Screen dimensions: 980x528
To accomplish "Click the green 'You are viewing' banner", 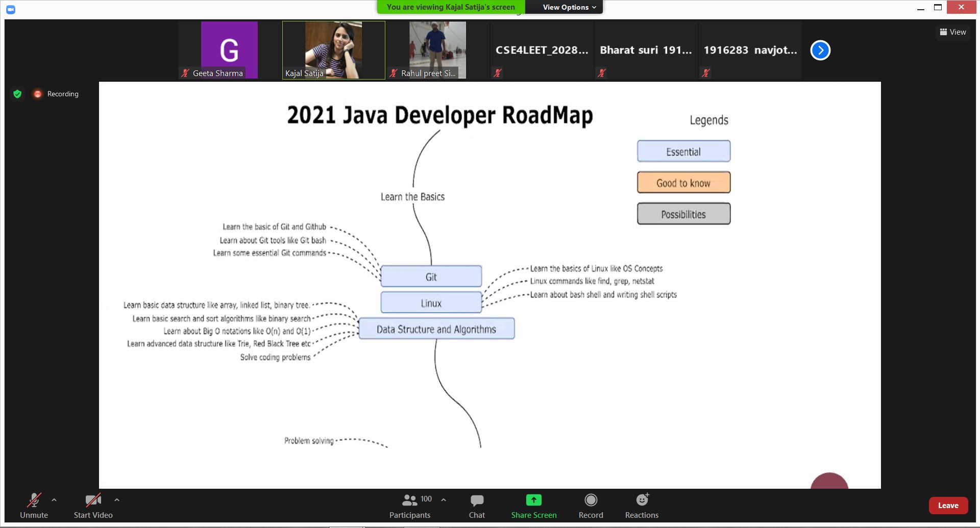I will pyautogui.click(x=451, y=7).
